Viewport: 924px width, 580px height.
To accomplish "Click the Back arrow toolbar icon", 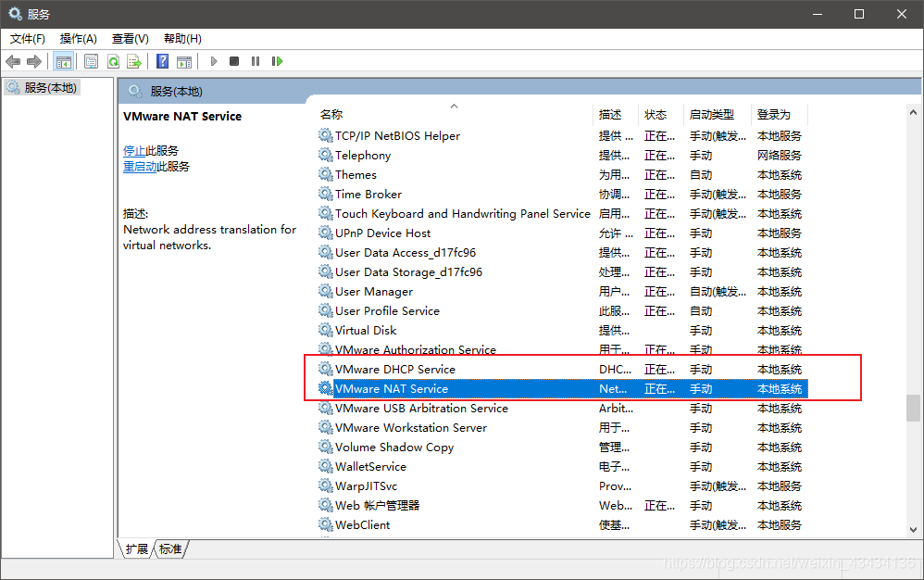I will coord(13,61).
